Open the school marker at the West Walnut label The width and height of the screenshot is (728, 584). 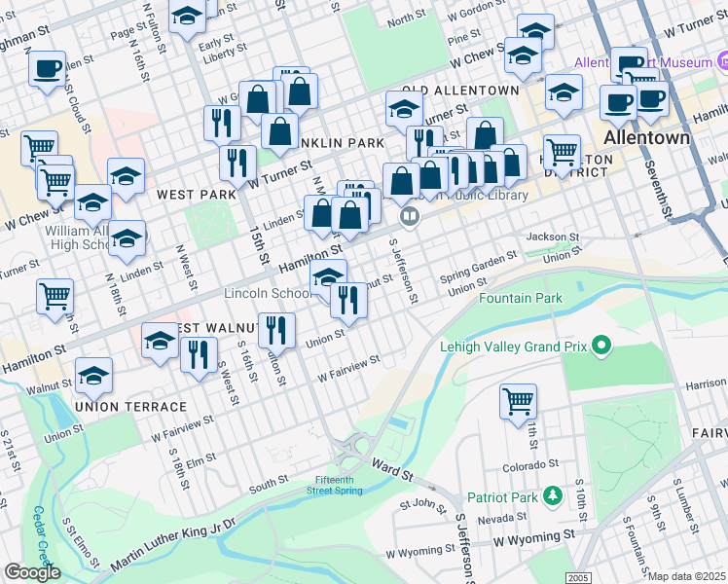160,342
